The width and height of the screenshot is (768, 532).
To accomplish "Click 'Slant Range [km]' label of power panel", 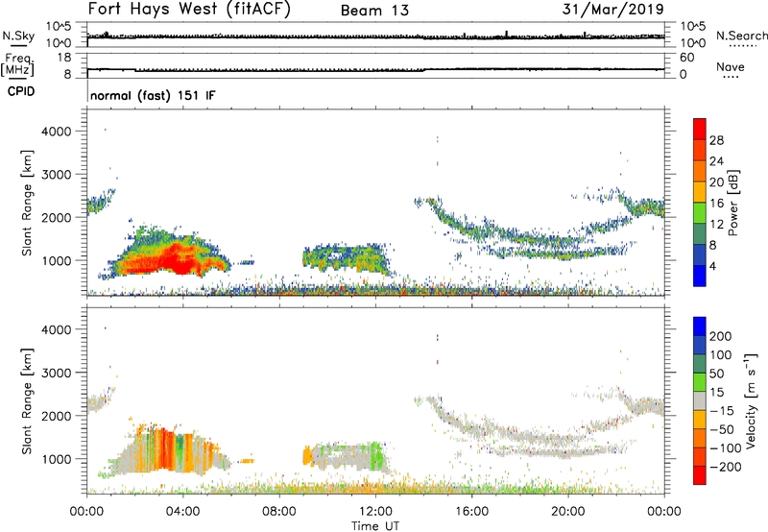I will click(x=27, y=203).
